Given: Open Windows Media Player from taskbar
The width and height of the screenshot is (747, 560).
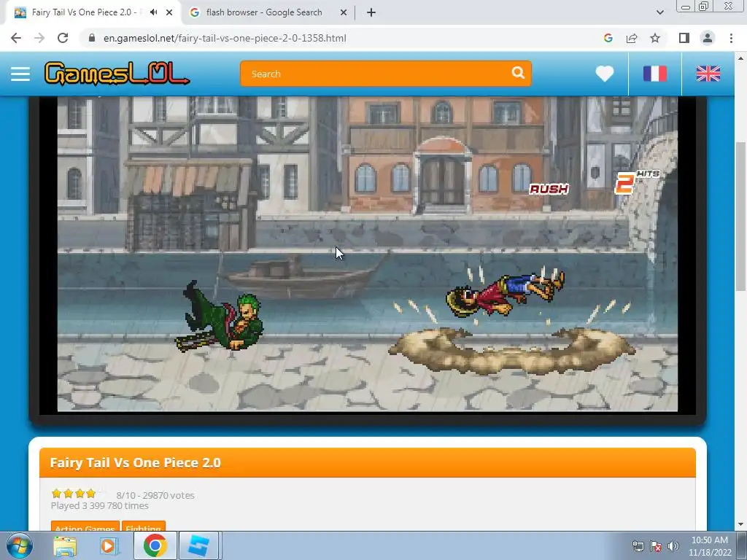Looking at the screenshot, I should click(109, 545).
